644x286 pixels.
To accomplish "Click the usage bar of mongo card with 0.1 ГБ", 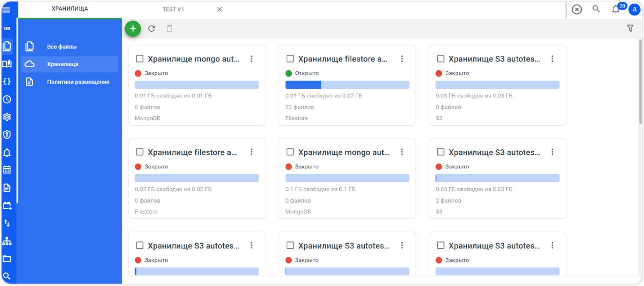I will click(x=347, y=178).
